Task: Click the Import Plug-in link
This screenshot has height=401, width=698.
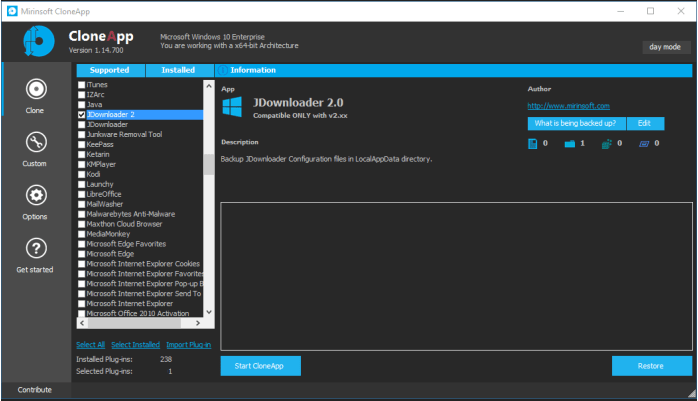Action: (x=188, y=345)
